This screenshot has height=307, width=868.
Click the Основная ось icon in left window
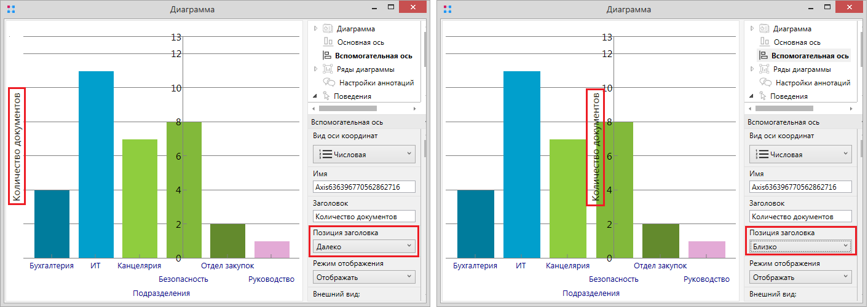coord(328,42)
